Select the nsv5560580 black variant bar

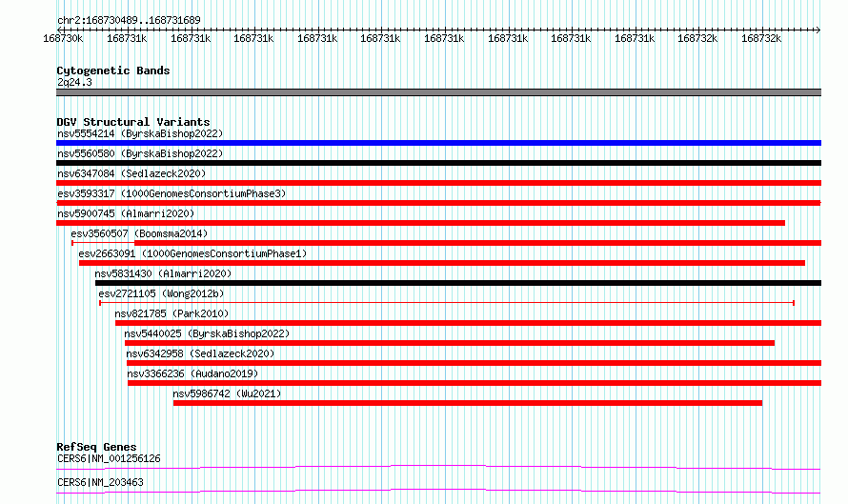click(438, 163)
